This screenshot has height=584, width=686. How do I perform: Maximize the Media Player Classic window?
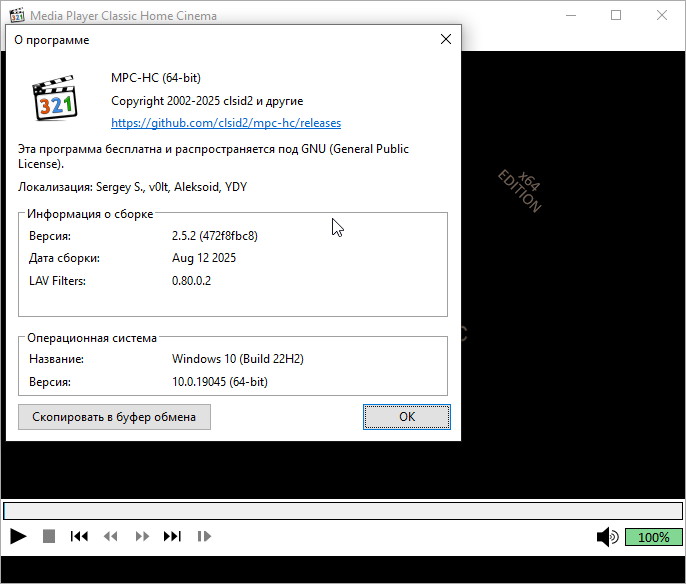click(616, 15)
